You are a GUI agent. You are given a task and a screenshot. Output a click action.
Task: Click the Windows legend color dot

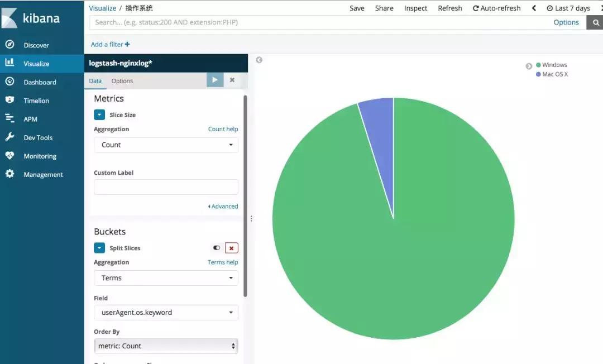coord(537,65)
